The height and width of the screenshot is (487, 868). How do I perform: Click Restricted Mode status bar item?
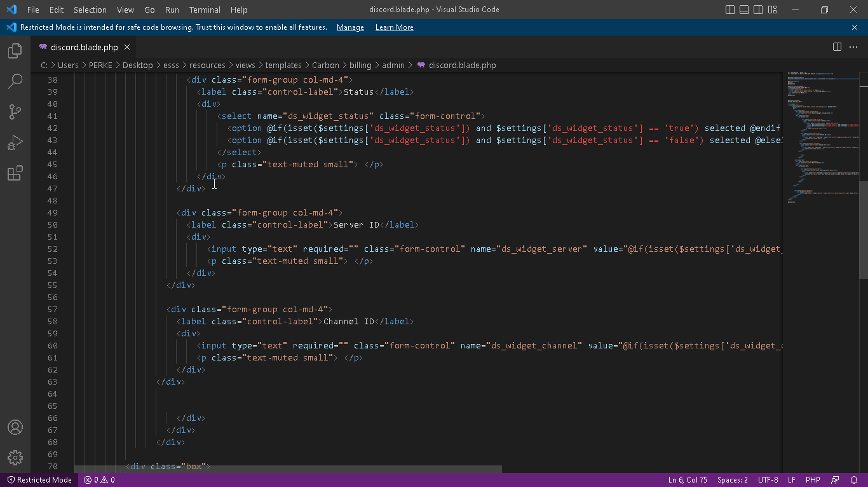39,480
